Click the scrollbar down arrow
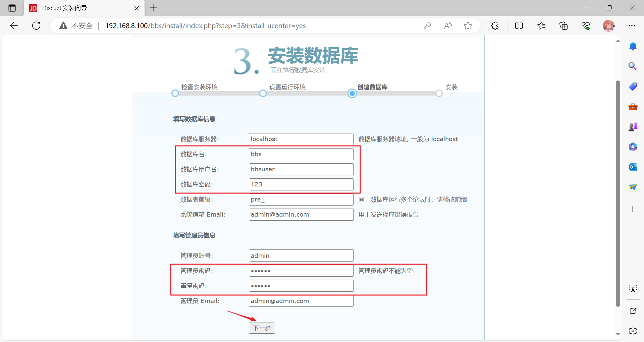 [x=618, y=334]
